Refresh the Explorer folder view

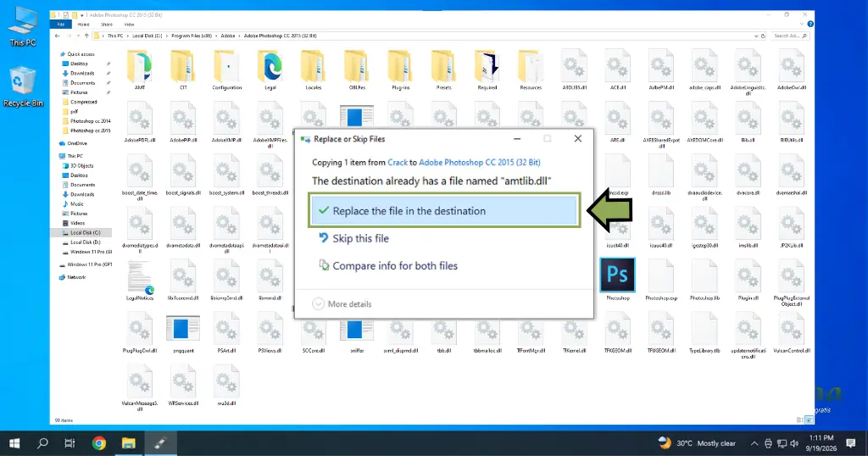[764, 36]
